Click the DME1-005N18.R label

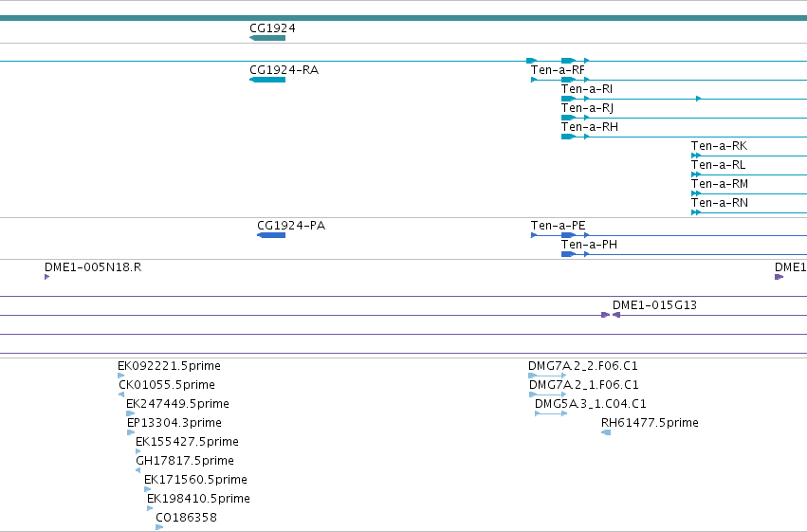click(x=93, y=267)
